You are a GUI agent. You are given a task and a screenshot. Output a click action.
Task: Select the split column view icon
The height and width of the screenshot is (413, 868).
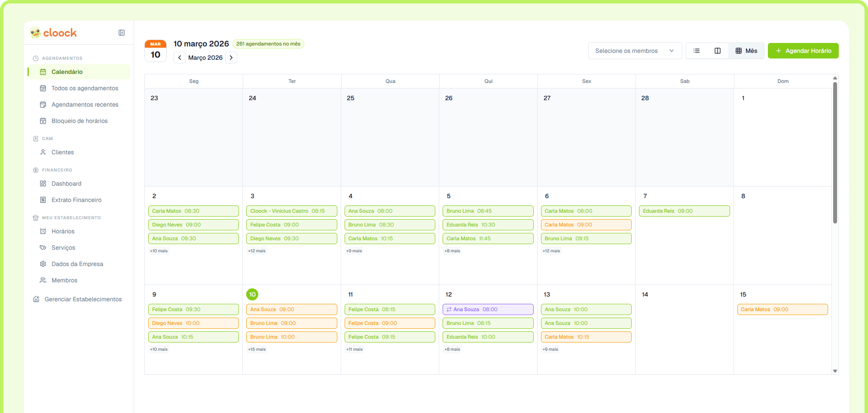click(718, 50)
